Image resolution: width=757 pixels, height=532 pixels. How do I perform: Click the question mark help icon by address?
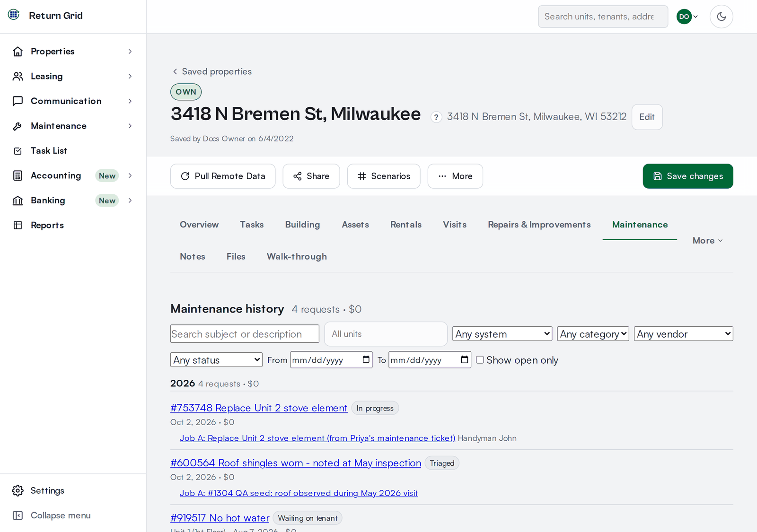click(436, 117)
